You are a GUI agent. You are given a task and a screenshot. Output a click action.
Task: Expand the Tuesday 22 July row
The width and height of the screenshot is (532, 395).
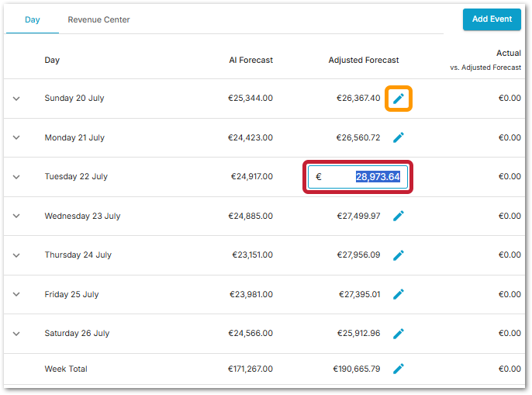point(16,177)
